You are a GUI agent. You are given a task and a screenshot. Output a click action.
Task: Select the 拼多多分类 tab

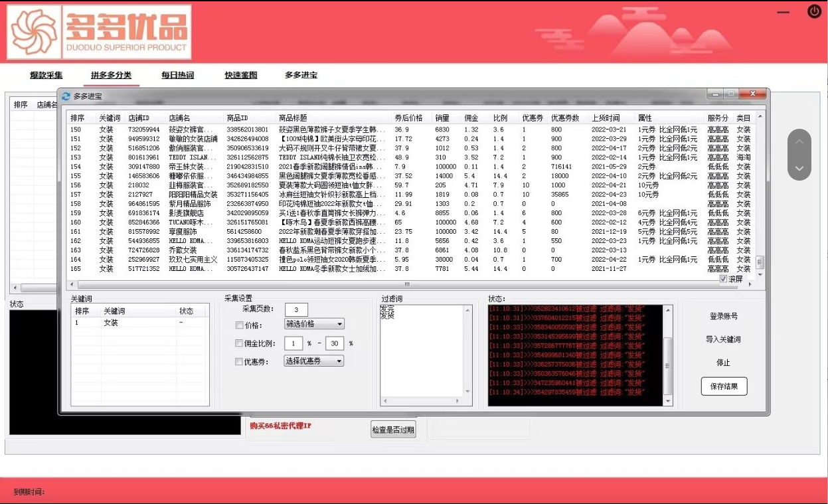[x=110, y=75]
